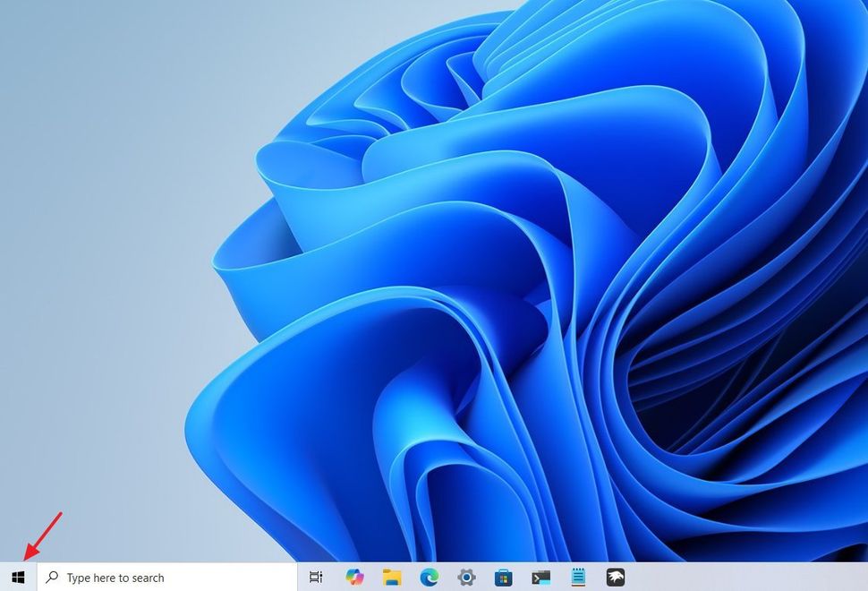Open Task View from the taskbar

tap(315, 578)
